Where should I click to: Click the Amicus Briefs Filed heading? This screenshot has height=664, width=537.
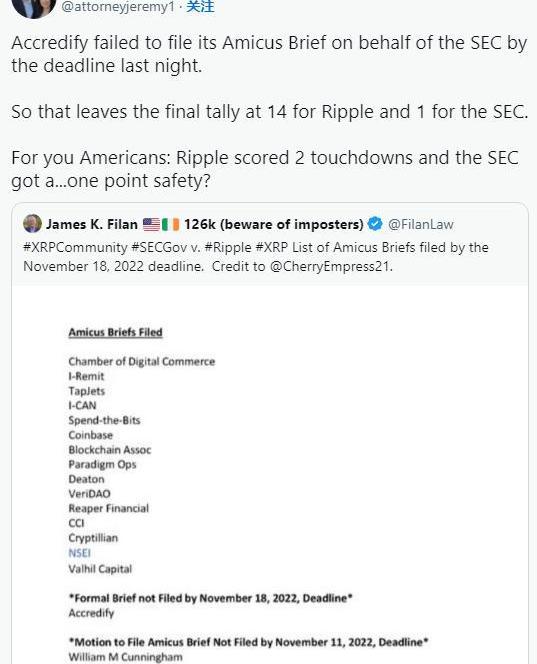coord(115,332)
